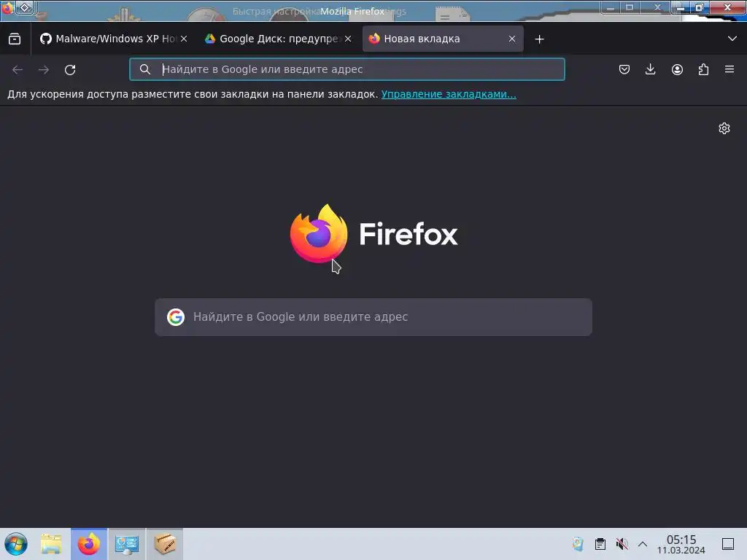Screen dimensions: 747x560
Task: Reload the current page
Action: coord(70,70)
